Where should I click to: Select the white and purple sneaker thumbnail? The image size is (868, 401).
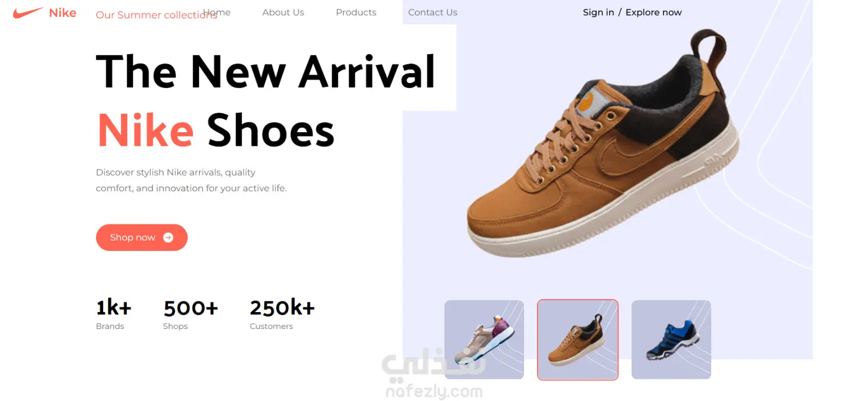click(484, 340)
